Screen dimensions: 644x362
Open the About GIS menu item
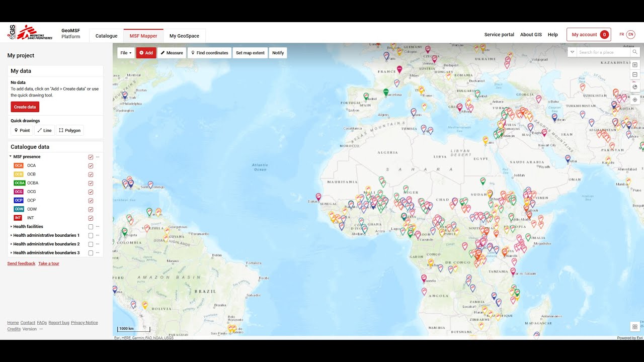(x=531, y=35)
